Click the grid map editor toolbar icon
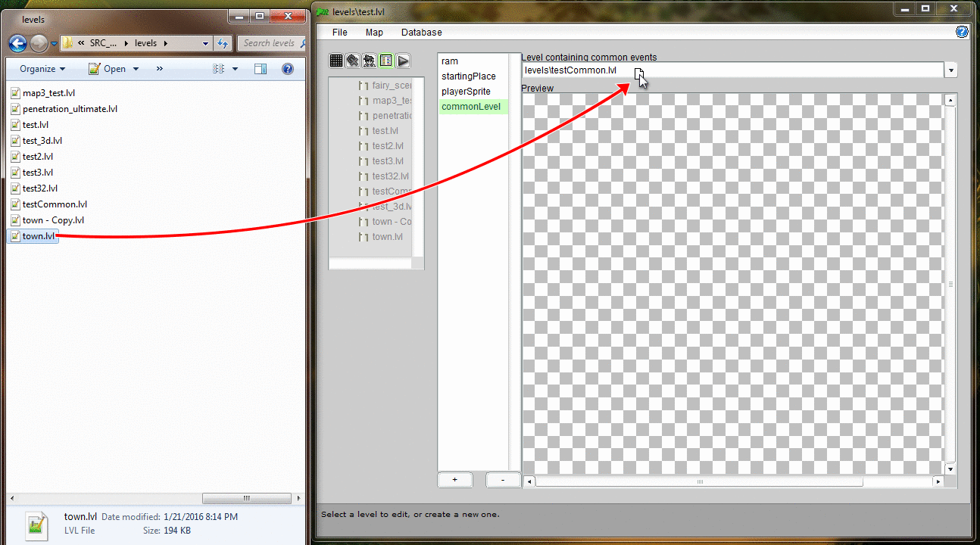 336,61
